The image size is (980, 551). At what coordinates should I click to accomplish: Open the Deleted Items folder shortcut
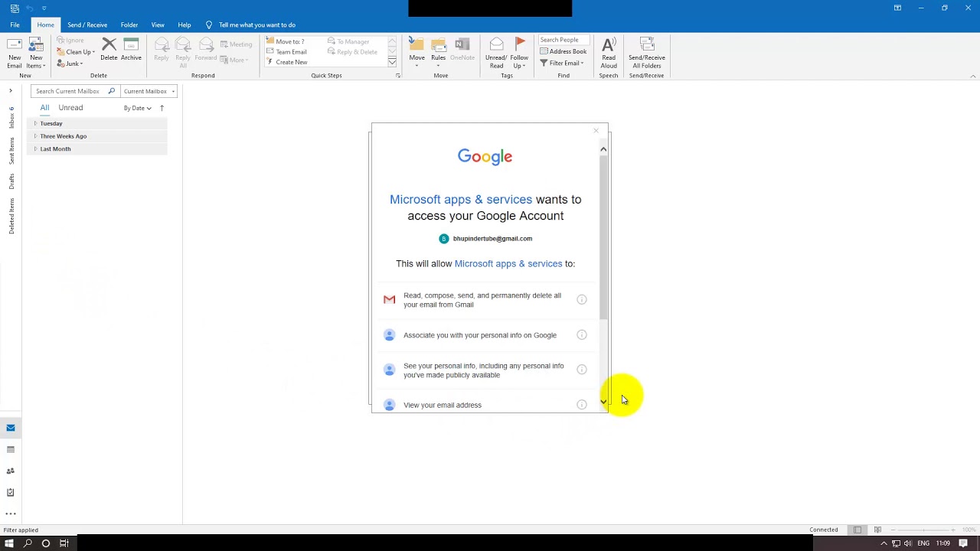click(x=11, y=216)
